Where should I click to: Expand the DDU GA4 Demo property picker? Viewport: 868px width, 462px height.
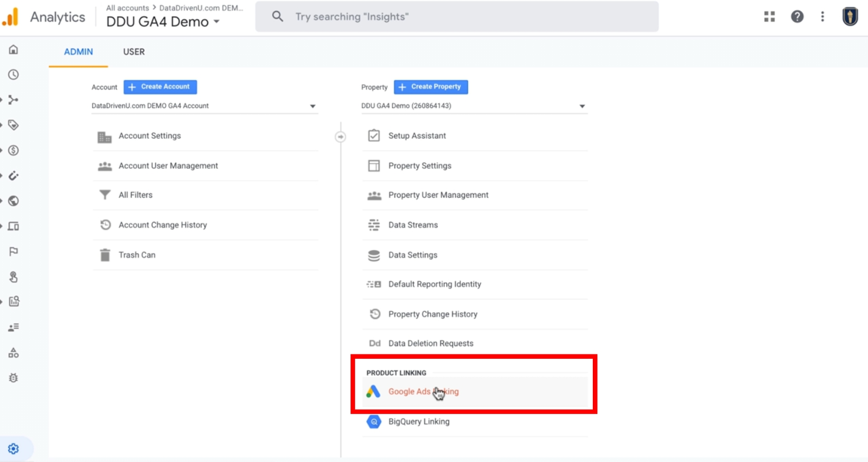tap(163, 22)
